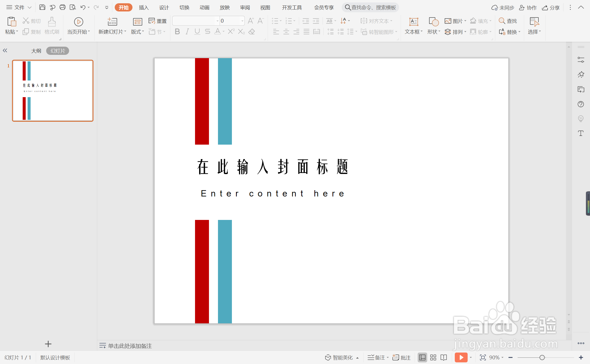The width and height of the screenshot is (590, 364).
Task: Expand the font size dropdown
Action: [242, 21]
